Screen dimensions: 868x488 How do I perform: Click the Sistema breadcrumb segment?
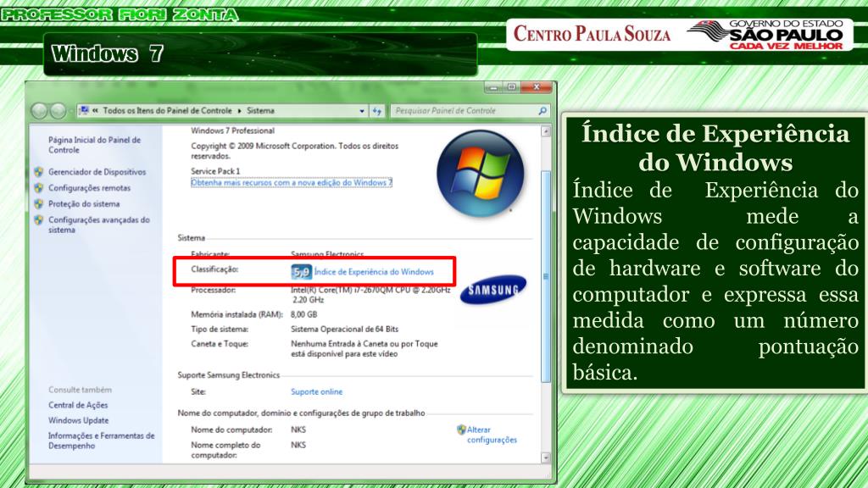tap(260, 111)
